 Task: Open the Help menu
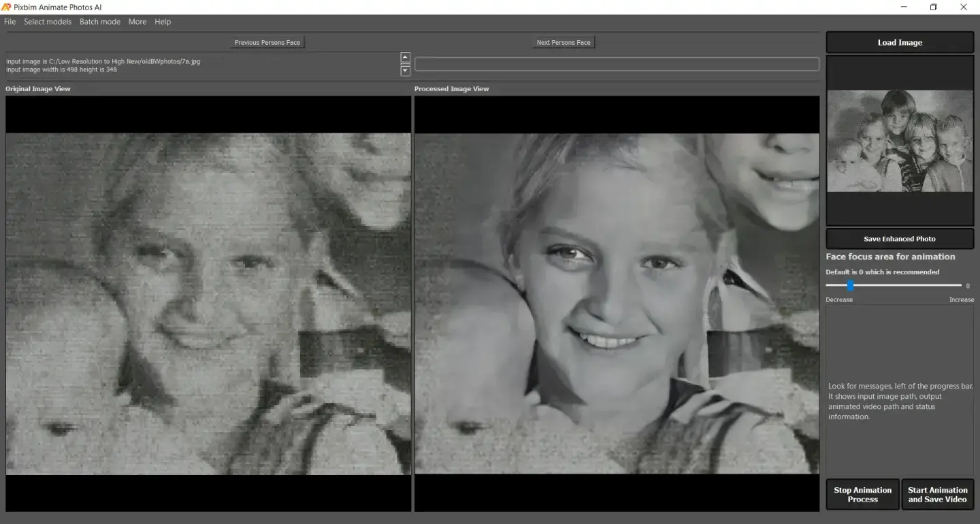[x=162, y=21]
